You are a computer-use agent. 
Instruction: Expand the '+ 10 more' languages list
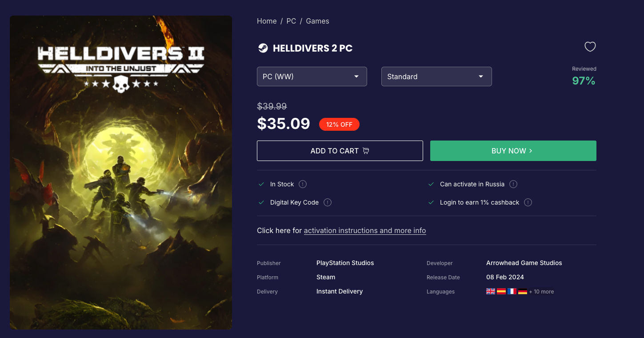point(541,292)
